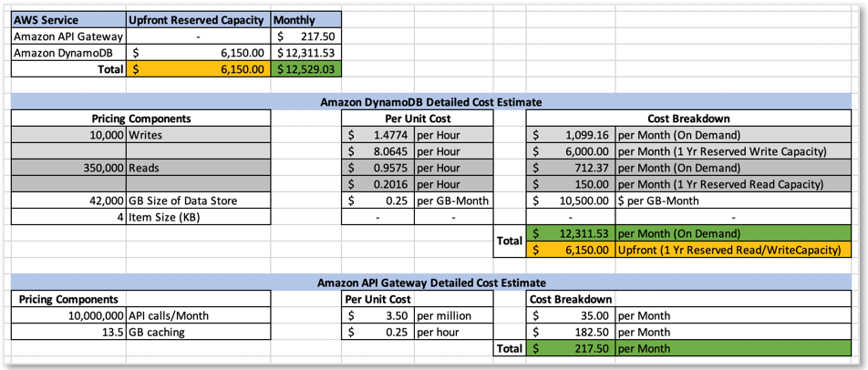Click the 'API calls/Month' label cell
Viewport: 868px width, 370px height.
(198, 316)
